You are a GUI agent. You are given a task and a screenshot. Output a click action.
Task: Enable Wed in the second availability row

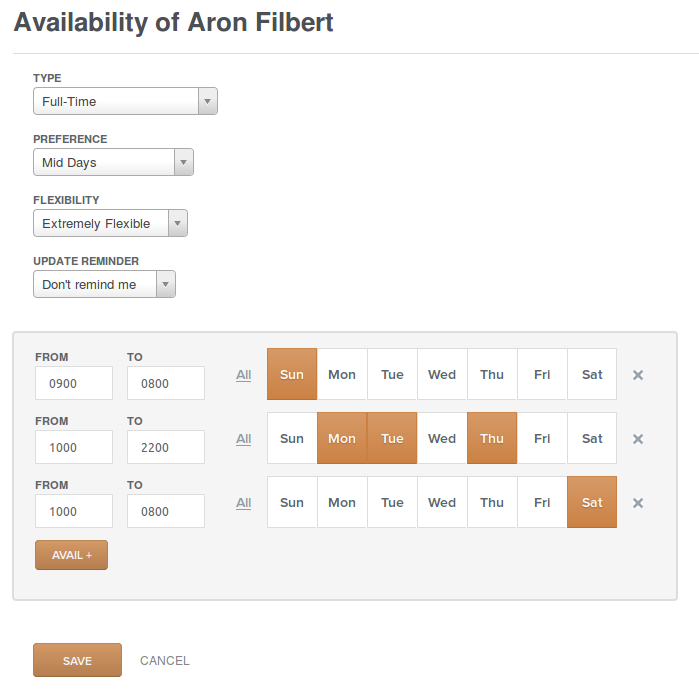(442, 438)
